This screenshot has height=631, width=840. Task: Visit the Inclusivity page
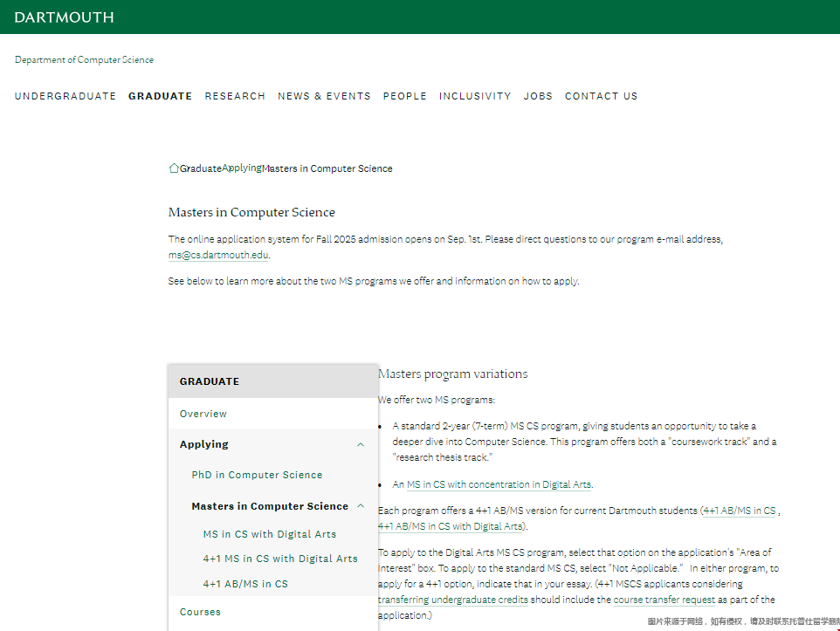tap(475, 96)
